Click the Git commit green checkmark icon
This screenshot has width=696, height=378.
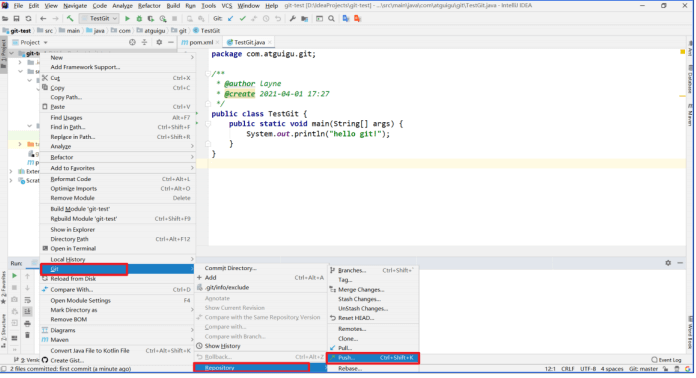(x=242, y=19)
